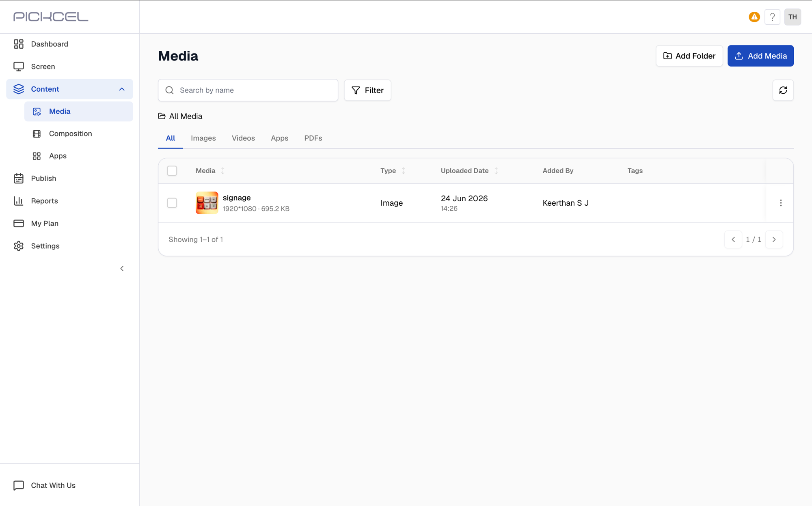812x506 pixels.
Task: Open Screen from the sidebar
Action: point(69,67)
